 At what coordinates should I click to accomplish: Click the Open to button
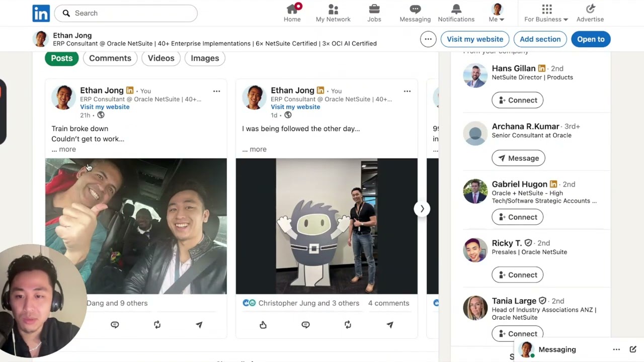591,39
